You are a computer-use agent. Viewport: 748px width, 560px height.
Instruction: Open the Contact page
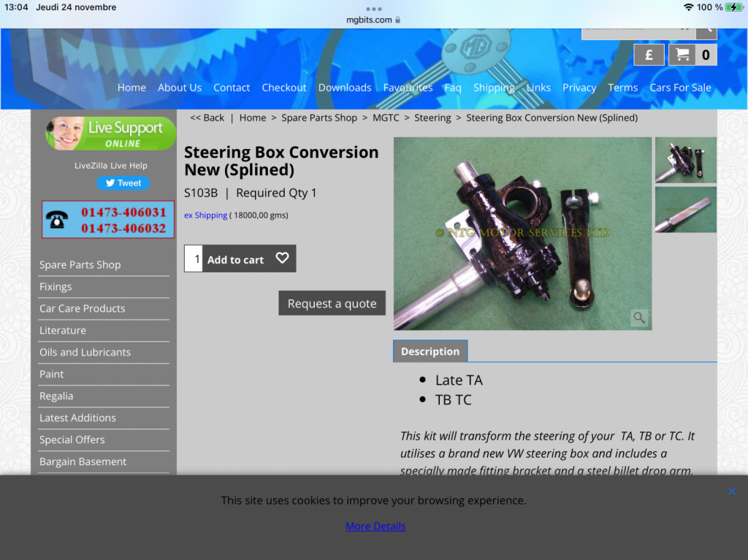coord(232,88)
